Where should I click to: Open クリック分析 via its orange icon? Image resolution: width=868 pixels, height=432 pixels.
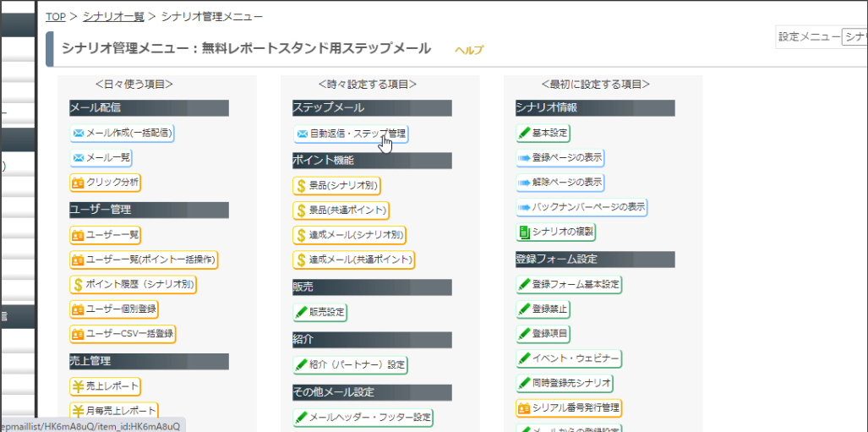click(x=79, y=183)
